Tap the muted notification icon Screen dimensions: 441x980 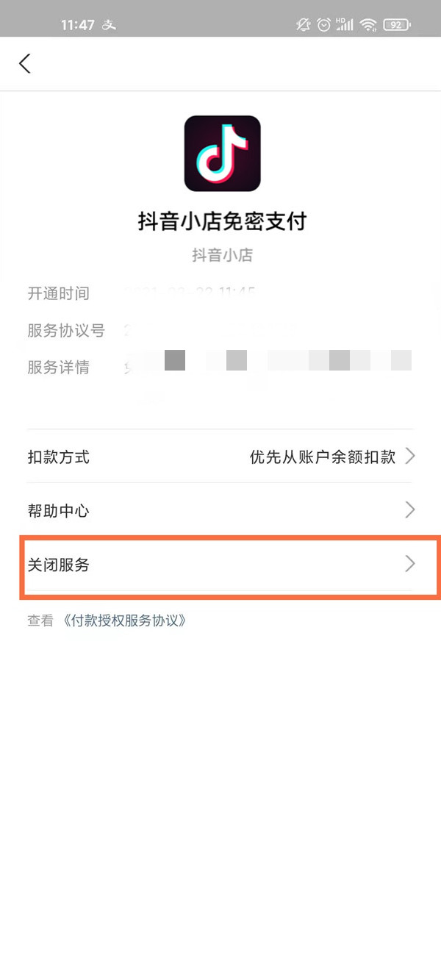point(302,24)
